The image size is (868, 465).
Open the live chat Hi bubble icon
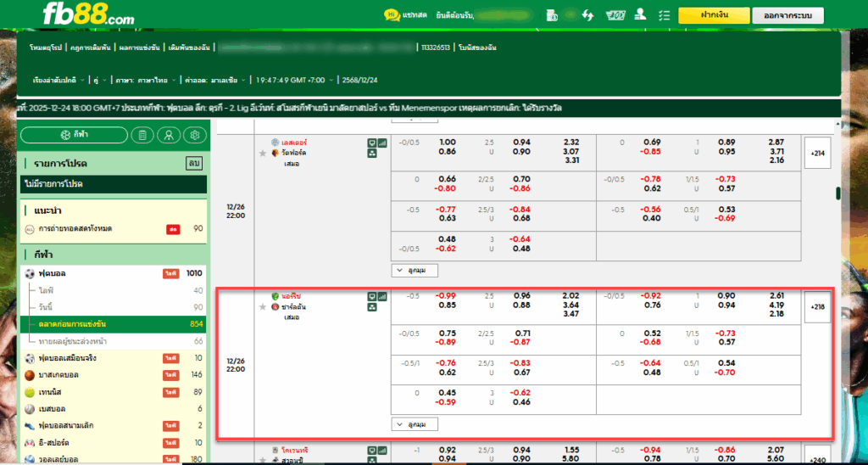[392, 15]
